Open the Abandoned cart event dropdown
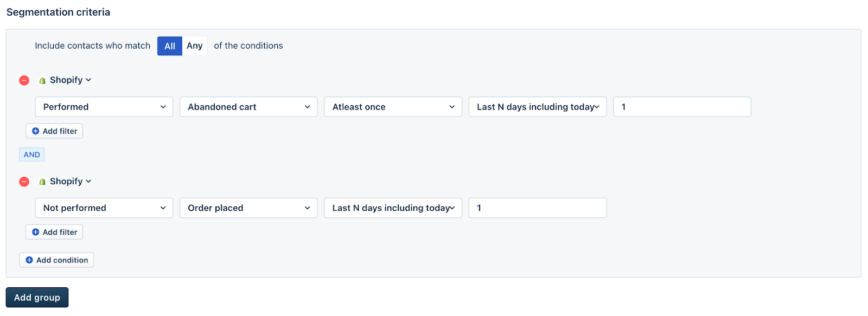Screen dimensions: 868x316 coord(248,107)
